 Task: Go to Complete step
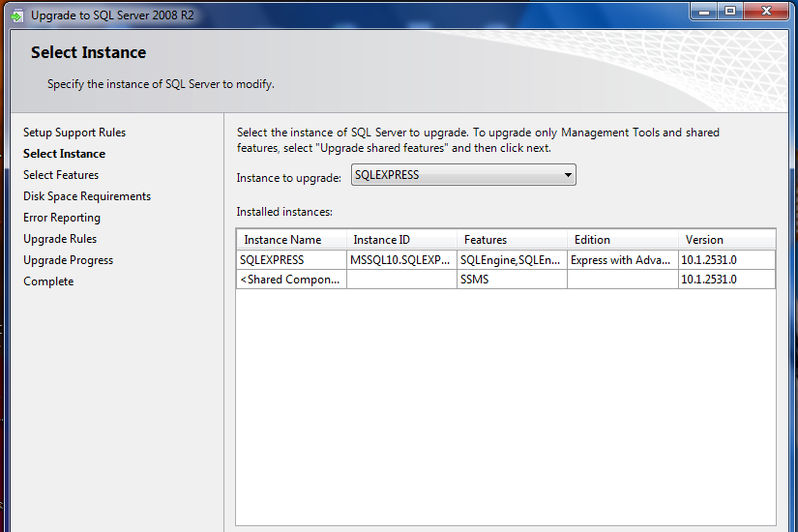point(48,281)
